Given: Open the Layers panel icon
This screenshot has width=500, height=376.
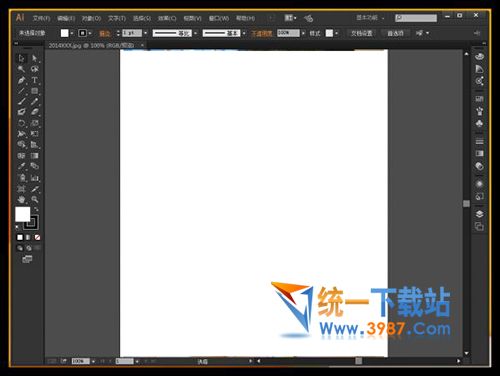Looking at the screenshot, I should (x=479, y=214).
